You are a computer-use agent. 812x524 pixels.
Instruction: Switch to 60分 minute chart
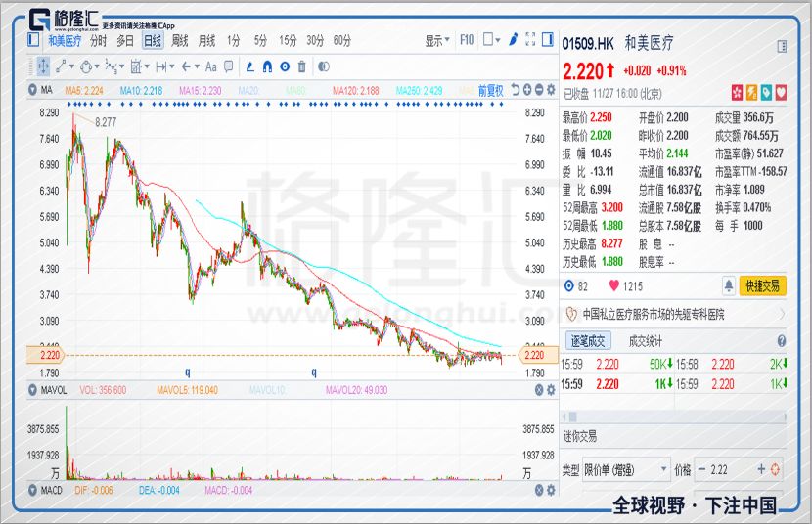[341, 40]
